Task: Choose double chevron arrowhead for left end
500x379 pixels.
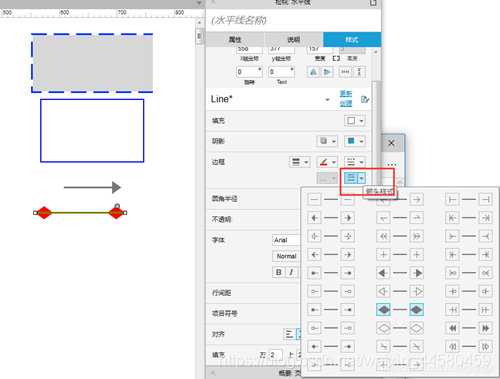Action: 383,236
